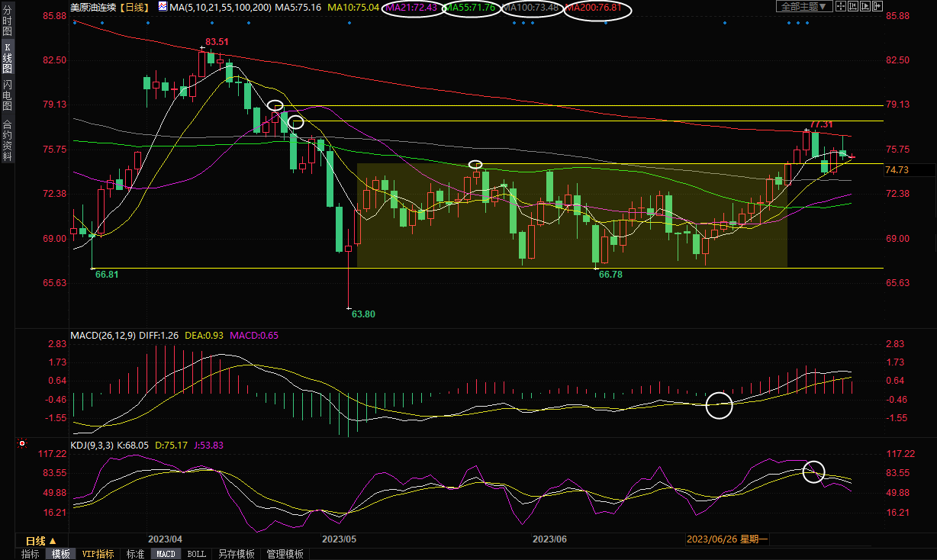Image resolution: width=937 pixels, height=560 pixels.
Task: Click the play-arrow replay icon
Action: coord(865,6)
